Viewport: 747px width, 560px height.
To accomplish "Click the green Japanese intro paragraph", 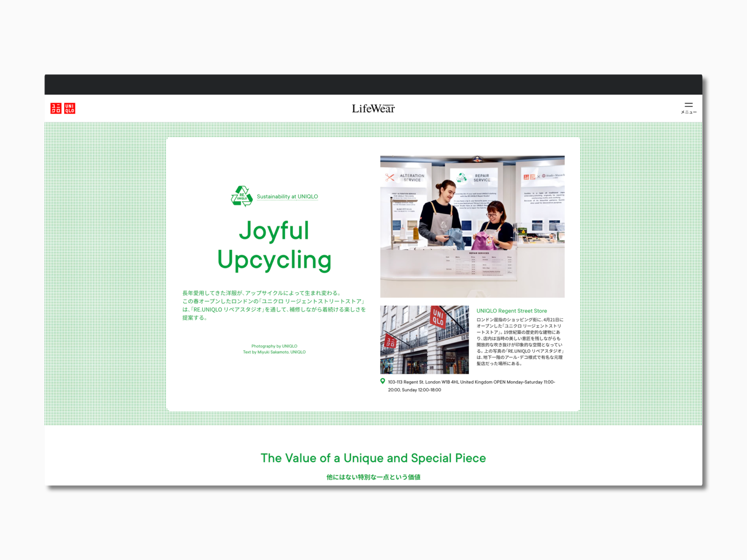I will click(274, 305).
